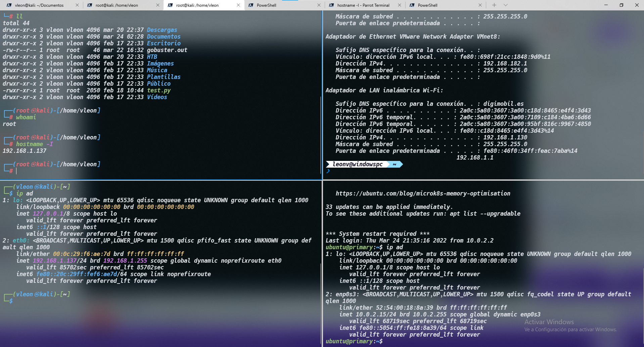Select the inactive root@kali: /home/vleon tab
Screen dimensions: 644x347
117,5
